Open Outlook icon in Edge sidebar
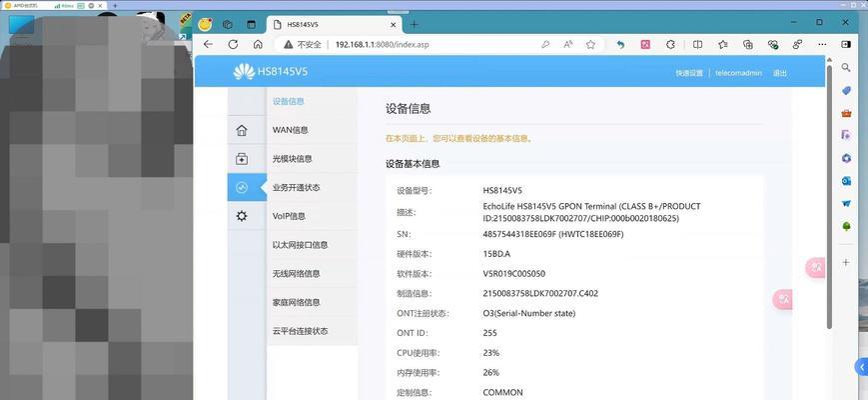 coord(846,181)
